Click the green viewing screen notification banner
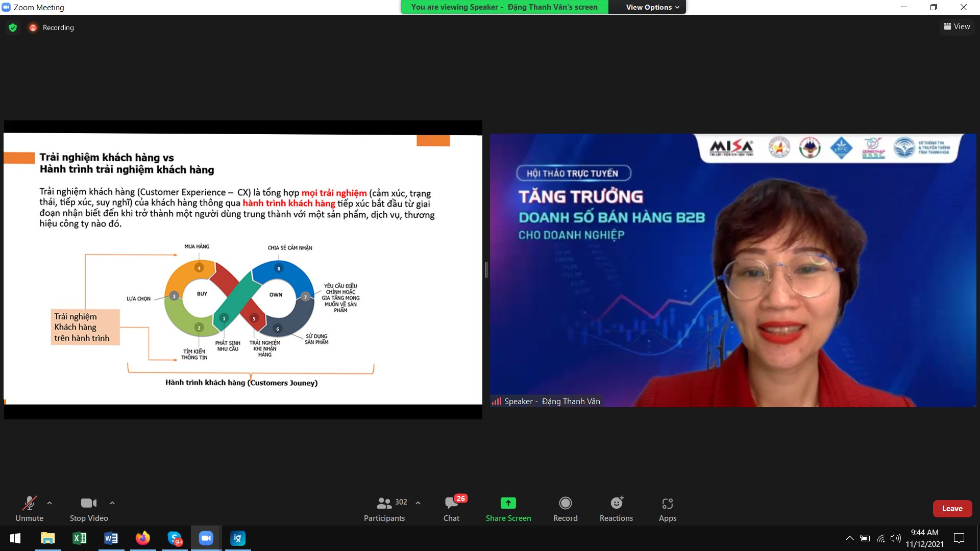This screenshot has width=980, height=551. pos(504,7)
